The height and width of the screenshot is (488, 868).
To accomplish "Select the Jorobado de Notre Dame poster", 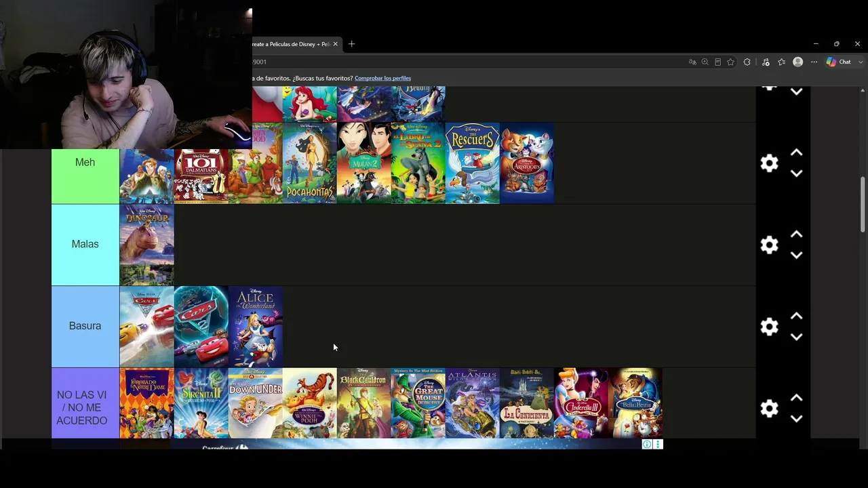I will (x=147, y=403).
